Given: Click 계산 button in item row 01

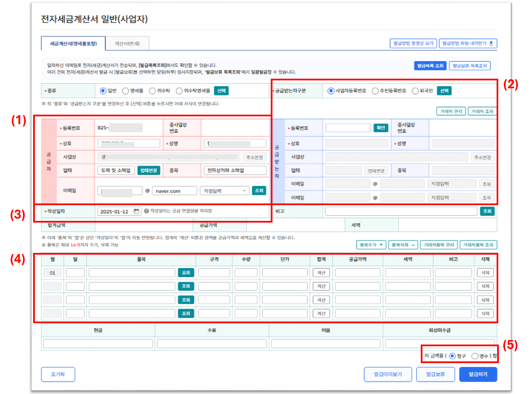Looking at the screenshot, I should point(321,273).
